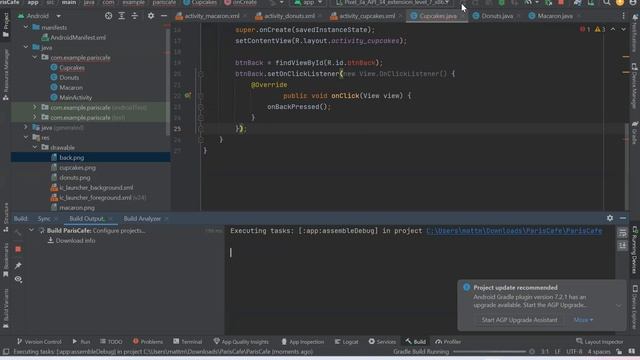Open app run configuration dropdown
The width and height of the screenshot is (640, 360).
(x=309, y=3)
